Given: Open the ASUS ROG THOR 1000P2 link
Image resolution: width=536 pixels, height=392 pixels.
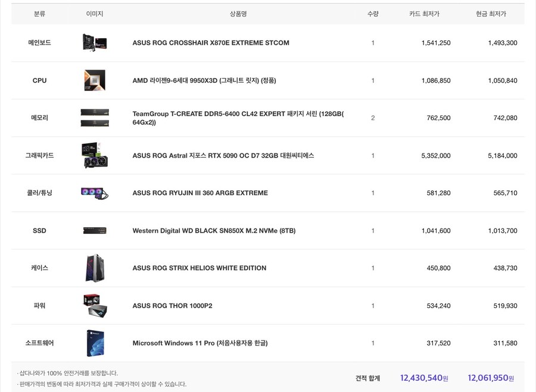Looking at the screenshot, I should point(172,306).
